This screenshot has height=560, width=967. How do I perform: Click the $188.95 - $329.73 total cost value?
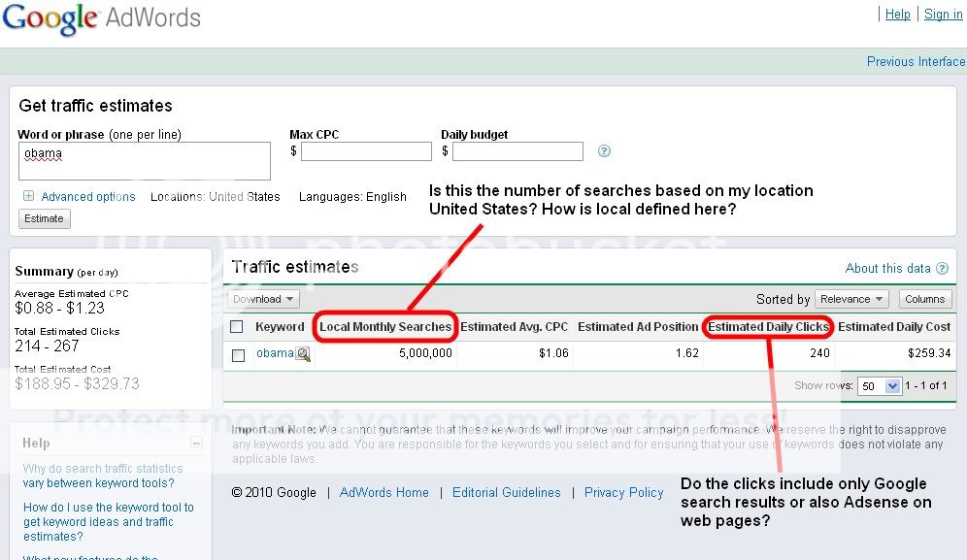77,383
